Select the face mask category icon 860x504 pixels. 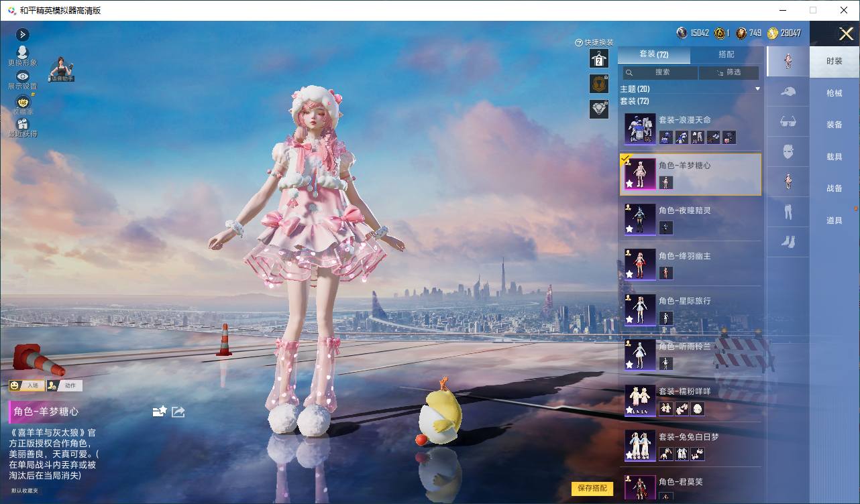coord(788,152)
